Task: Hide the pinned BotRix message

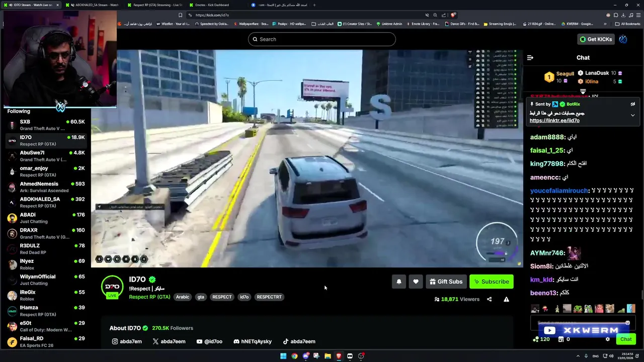Action: pyautogui.click(x=632, y=104)
